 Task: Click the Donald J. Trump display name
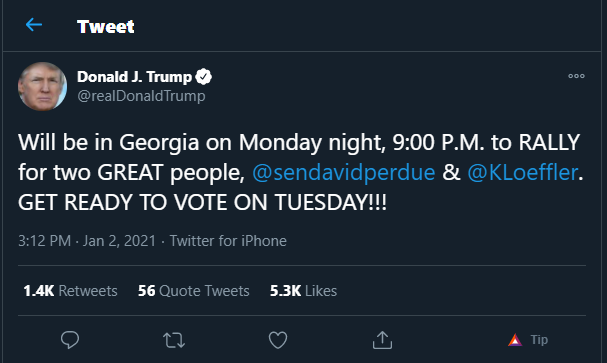click(134, 77)
